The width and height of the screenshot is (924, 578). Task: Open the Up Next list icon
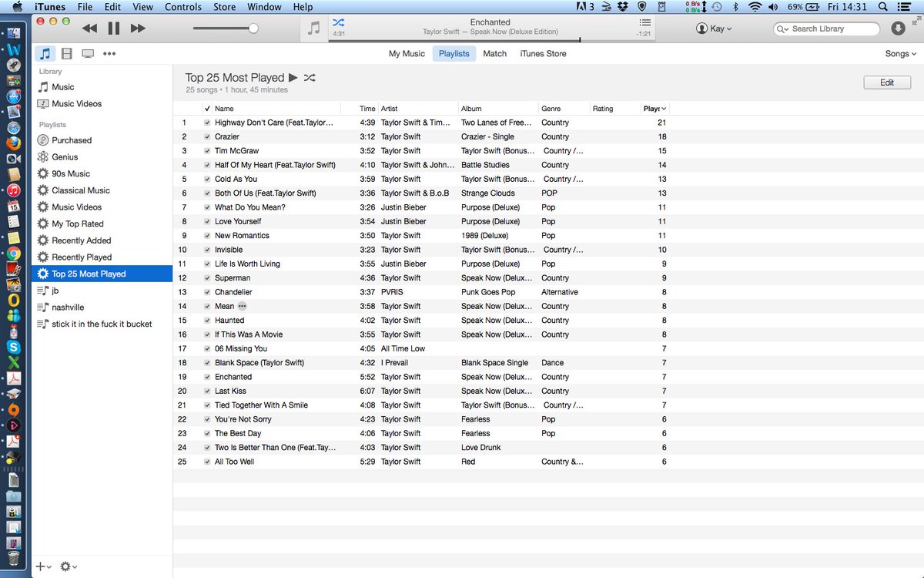[x=644, y=23]
